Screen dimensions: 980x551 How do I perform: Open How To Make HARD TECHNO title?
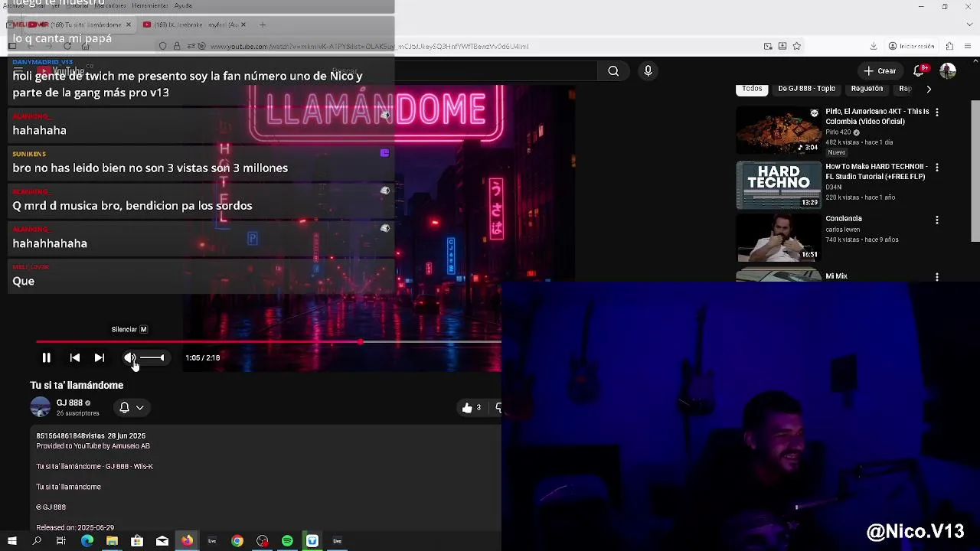(877, 171)
